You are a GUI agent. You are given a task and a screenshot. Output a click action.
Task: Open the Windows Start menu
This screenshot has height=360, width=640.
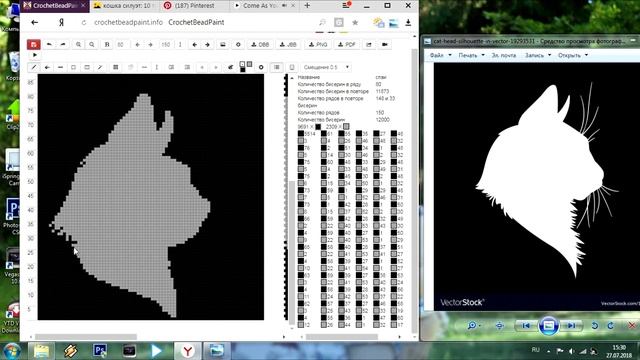11,351
